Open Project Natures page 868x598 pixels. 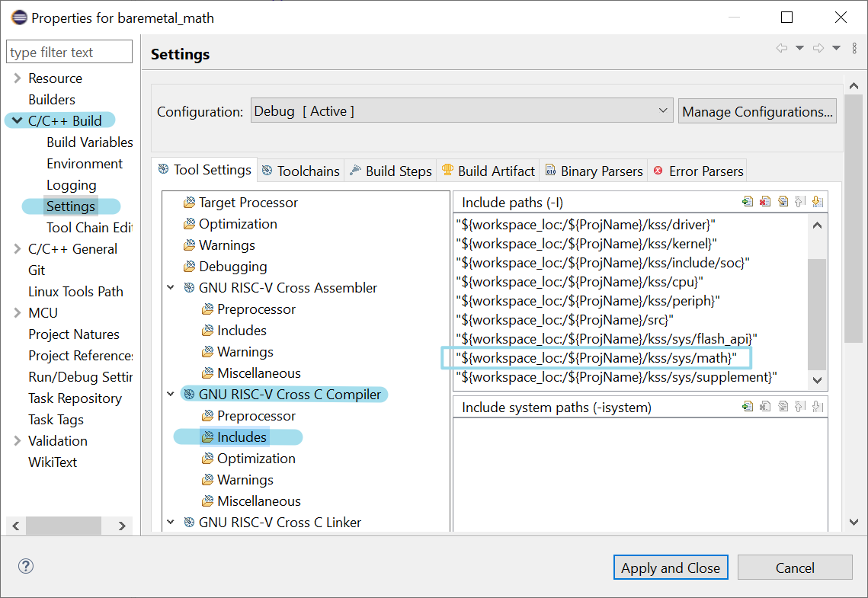click(74, 334)
